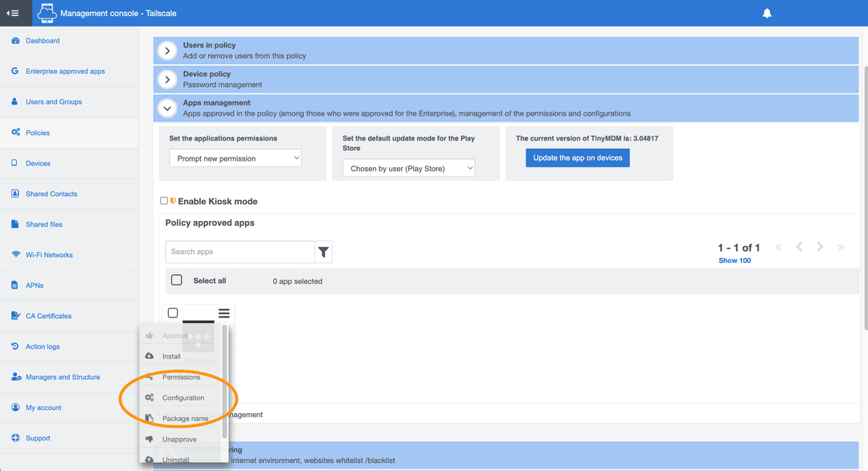Open the applications permissions dropdown
Image resolution: width=868 pixels, height=471 pixels.
click(x=235, y=158)
